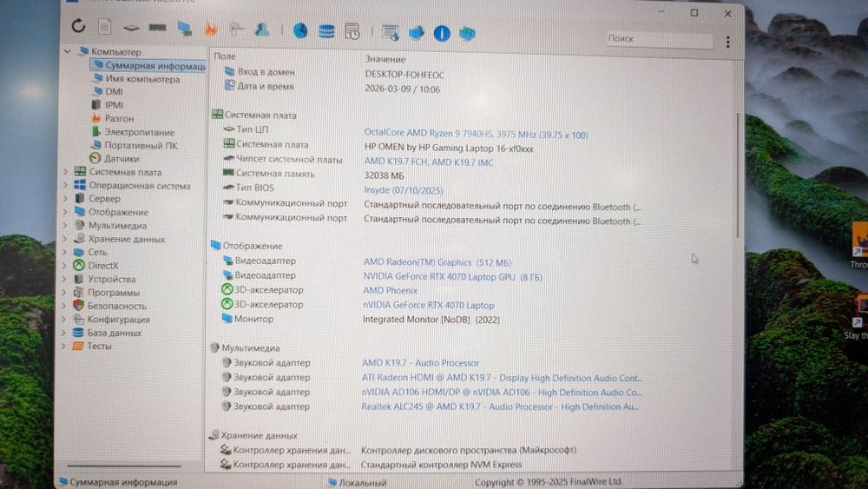Screen dimensions: 868x489
Task: Select HP OMEN by HP Gaming Laptop value
Action: point(449,148)
